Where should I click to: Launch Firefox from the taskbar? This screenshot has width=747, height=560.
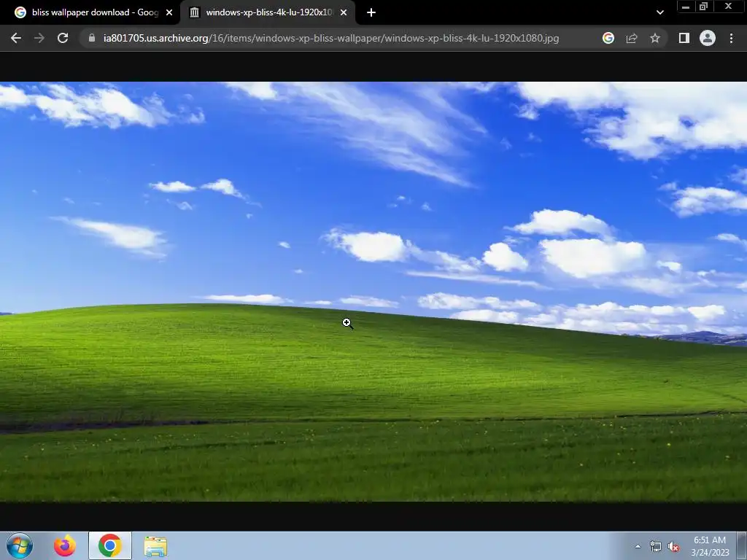pyautogui.click(x=65, y=545)
